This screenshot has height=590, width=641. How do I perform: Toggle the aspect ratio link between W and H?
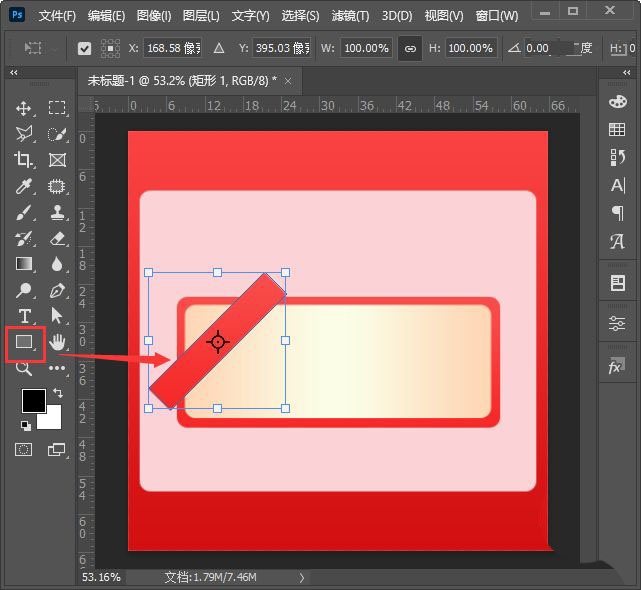point(410,49)
